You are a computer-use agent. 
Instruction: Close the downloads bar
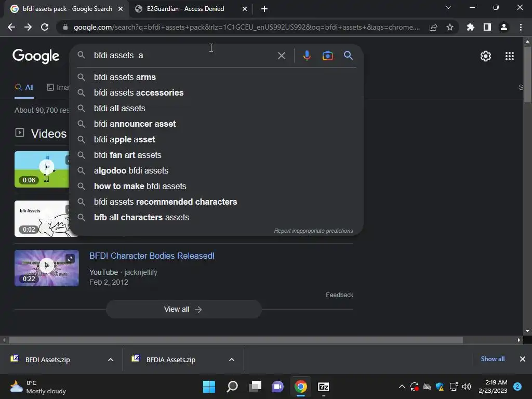point(523,359)
